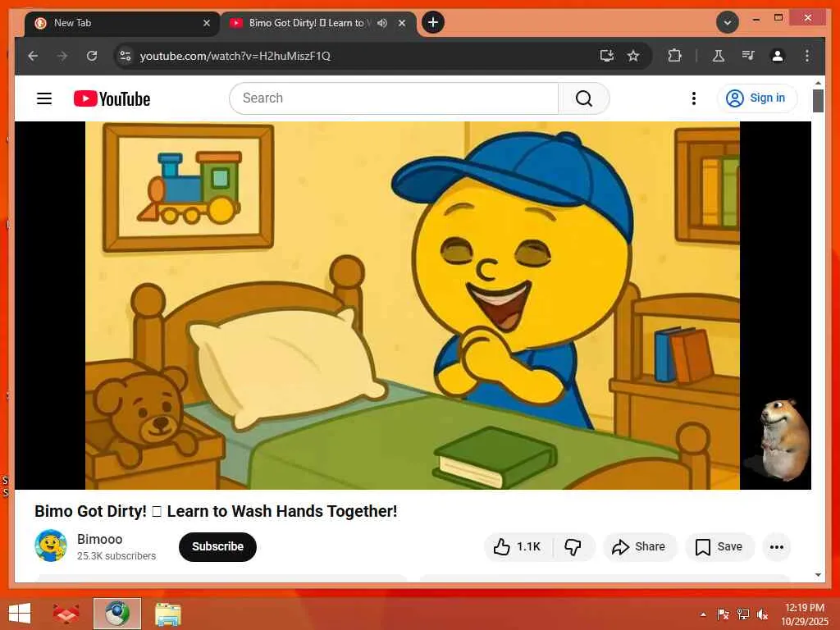The width and height of the screenshot is (840, 630).
Task: Click the address bar URL
Action: pos(235,56)
